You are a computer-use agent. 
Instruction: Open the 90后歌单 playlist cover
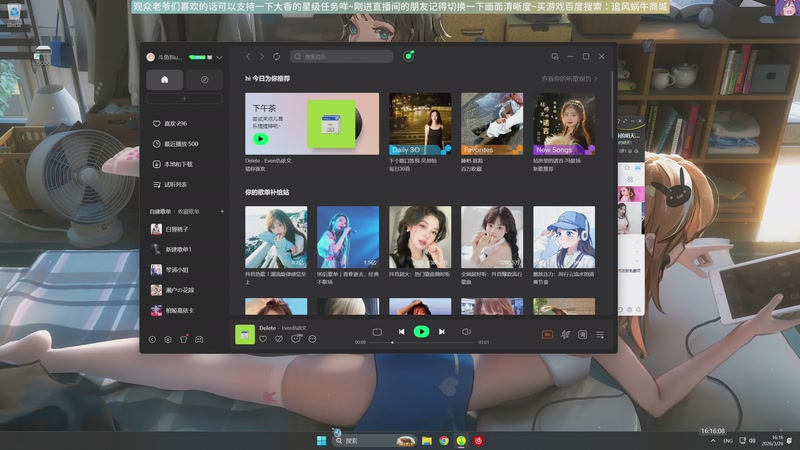point(348,237)
